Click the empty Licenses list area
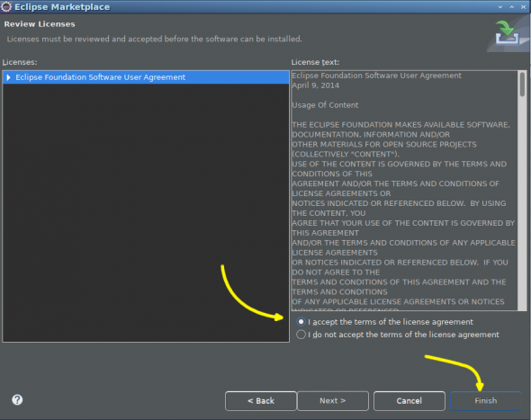 (146, 212)
